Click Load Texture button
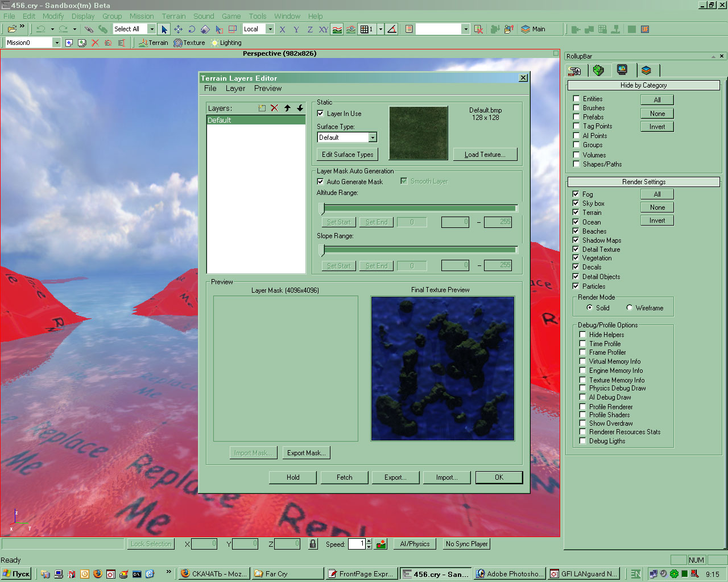Image resolution: width=728 pixels, height=582 pixels. point(485,155)
